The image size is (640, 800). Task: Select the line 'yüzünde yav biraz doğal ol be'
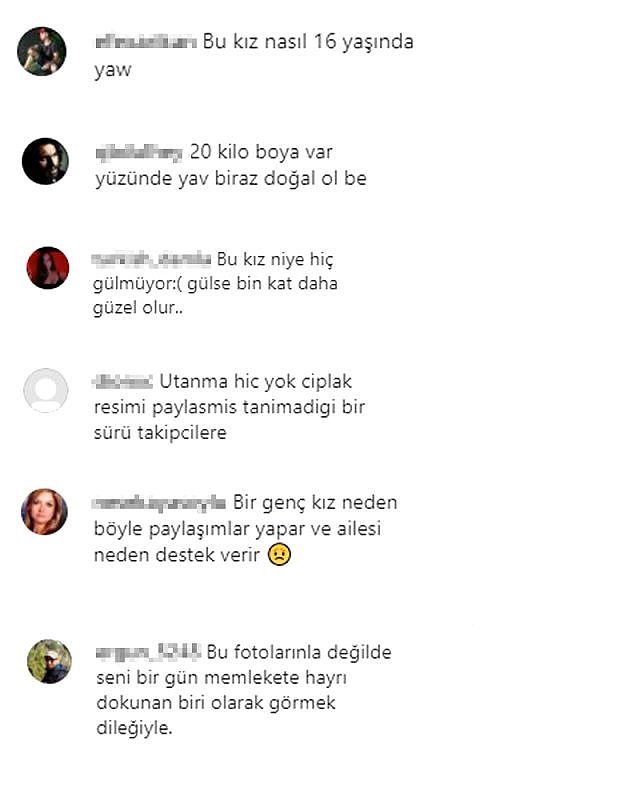tap(231, 179)
